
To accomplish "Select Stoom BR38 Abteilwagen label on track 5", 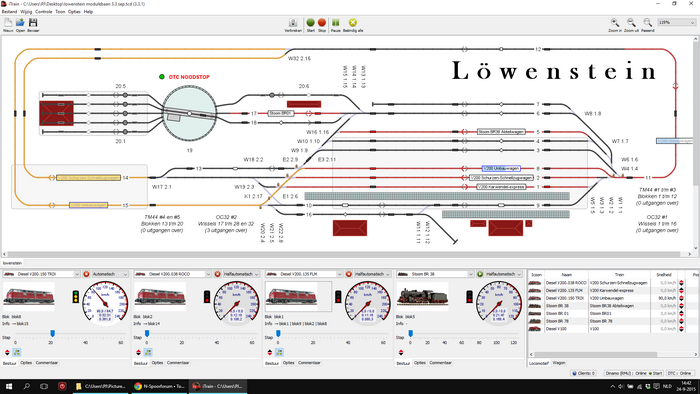I will 501,132.
